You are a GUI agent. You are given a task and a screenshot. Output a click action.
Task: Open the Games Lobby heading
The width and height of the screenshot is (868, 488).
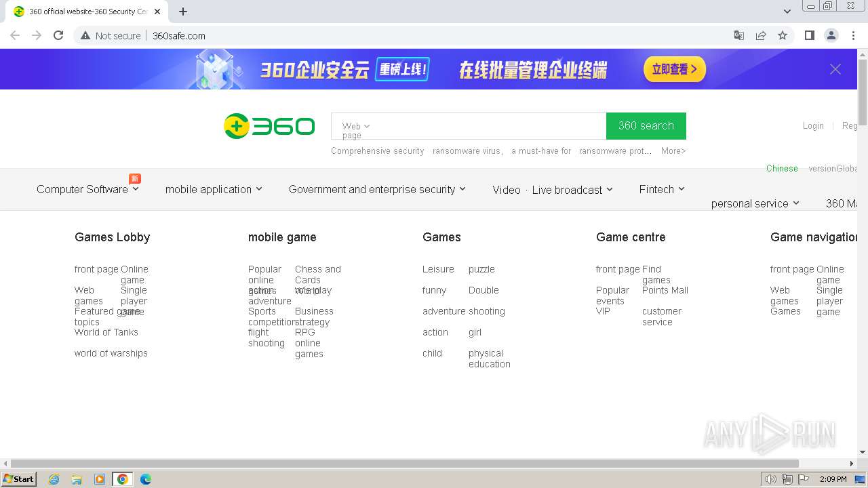[x=112, y=237]
